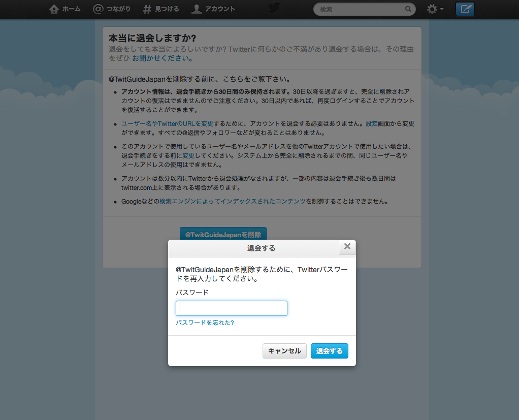Click the magnifier search icon

pos(408,9)
